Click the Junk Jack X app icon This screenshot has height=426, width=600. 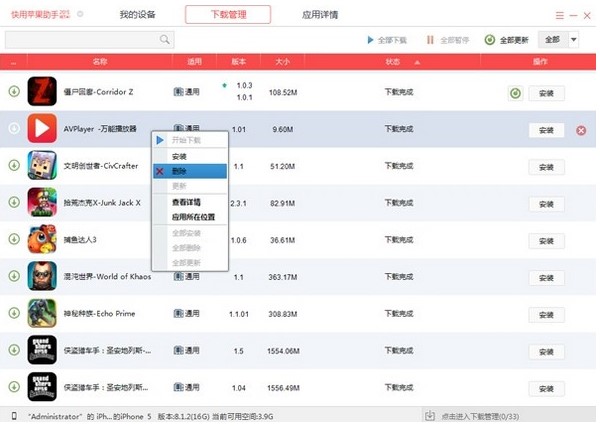coord(41,202)
